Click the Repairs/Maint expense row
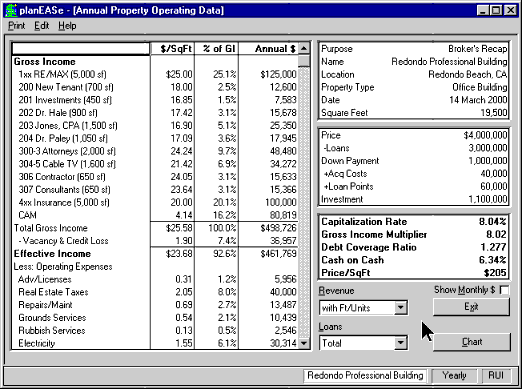The height and width of the screenshot is (389, 522). point(155,305)
